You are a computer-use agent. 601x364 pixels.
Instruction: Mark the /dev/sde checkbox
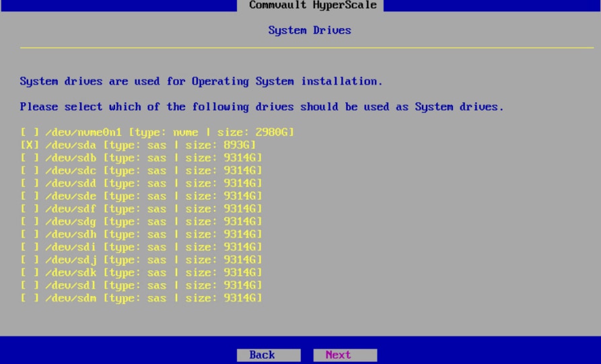pos(30,196)
